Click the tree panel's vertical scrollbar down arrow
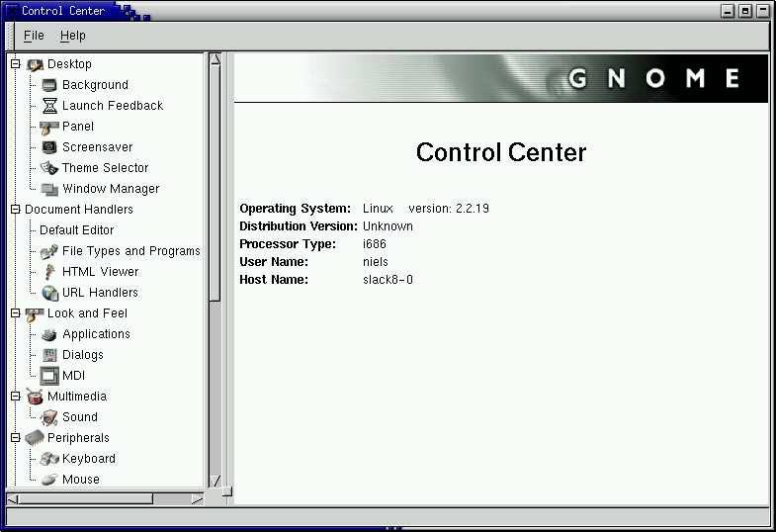The height and width of the screenshot is (532, 776). pos(215,481)
